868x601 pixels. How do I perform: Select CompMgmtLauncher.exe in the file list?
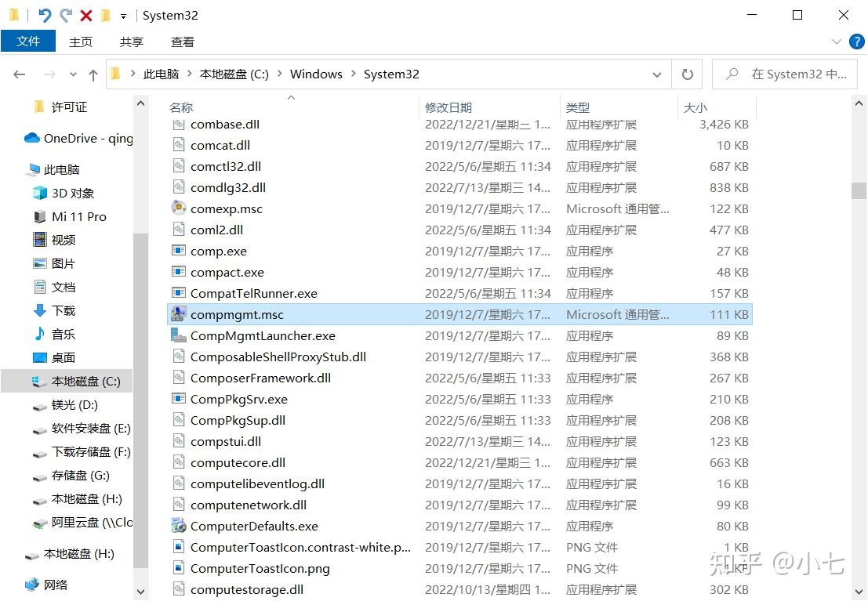point(261,335)
